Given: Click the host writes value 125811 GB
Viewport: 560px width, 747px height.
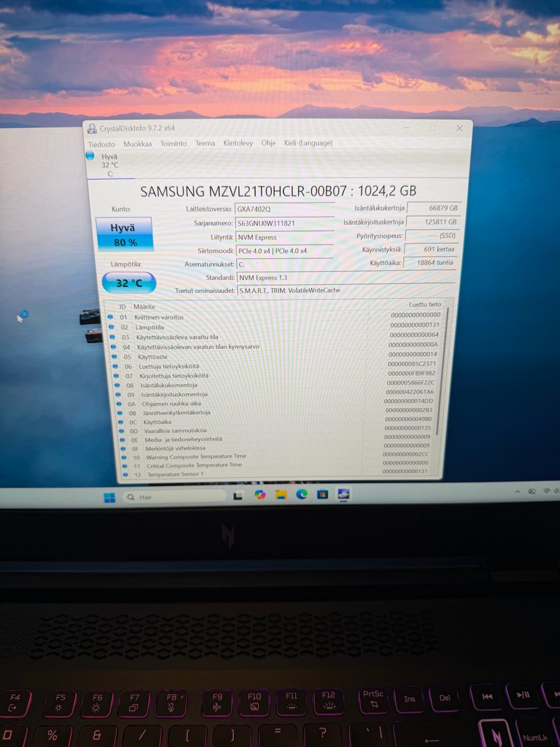Looking at the screenshot, I should [x=433, y=222].
